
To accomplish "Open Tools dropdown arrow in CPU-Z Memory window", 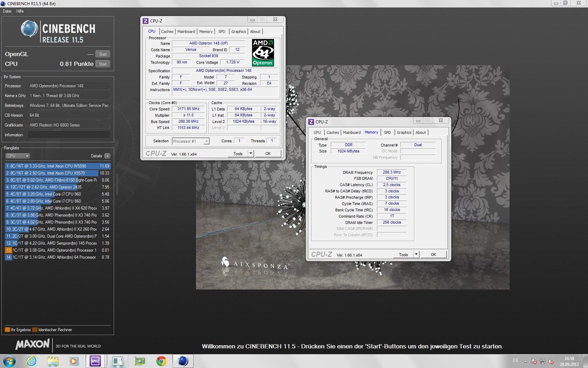I will [416, 254].
